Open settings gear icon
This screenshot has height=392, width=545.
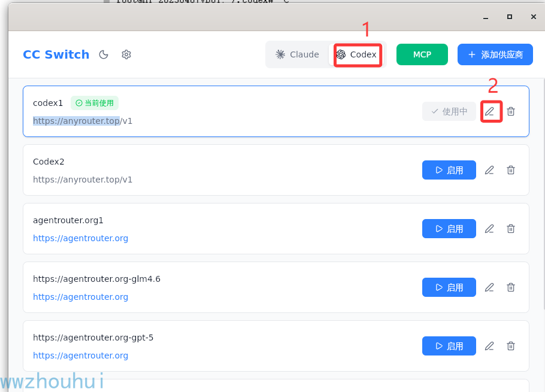[126, 54]
